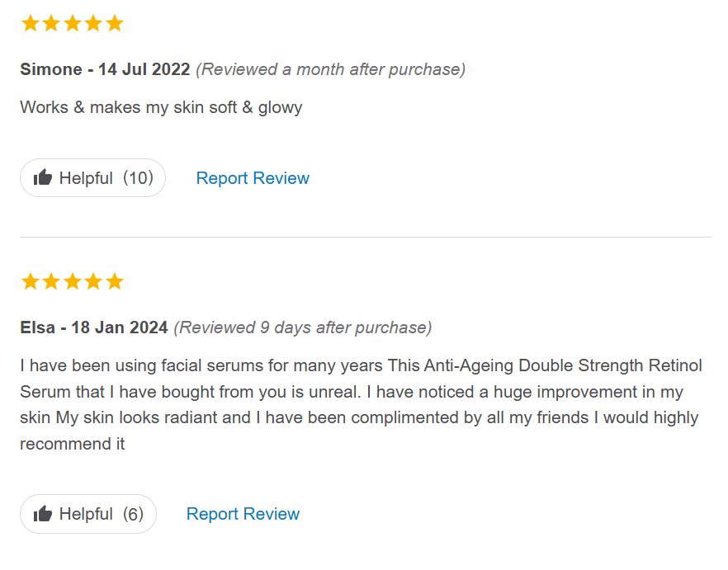Image resolution: width=728 pixels, height=570 pixels.
Task: Click second star of Simone's rating
Action: pos(51,23)
